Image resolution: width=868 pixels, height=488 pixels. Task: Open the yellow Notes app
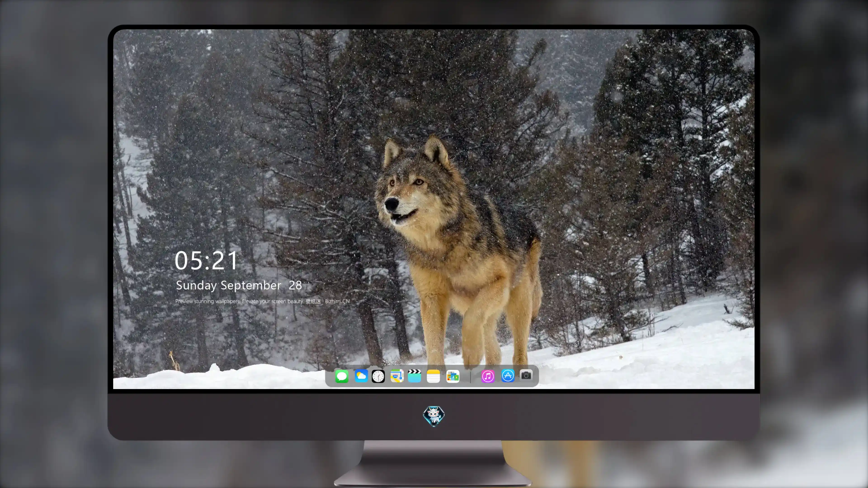tap(433, 376)
